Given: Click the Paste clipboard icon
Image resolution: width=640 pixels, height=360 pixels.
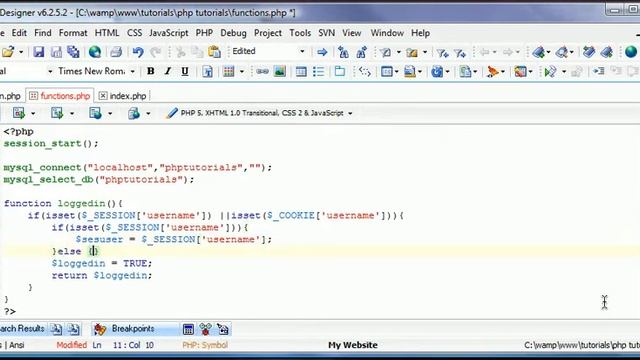Looking at the screenshot, I should tap(214, 52).
